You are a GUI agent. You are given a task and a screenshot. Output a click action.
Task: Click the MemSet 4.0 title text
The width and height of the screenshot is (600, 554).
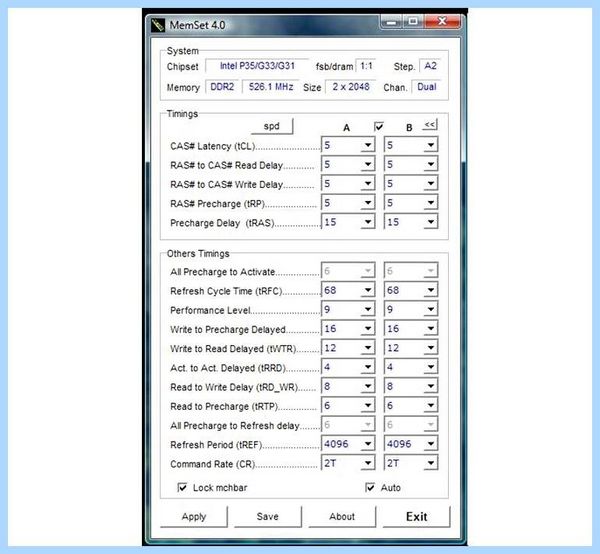click(x=197, y=25)
